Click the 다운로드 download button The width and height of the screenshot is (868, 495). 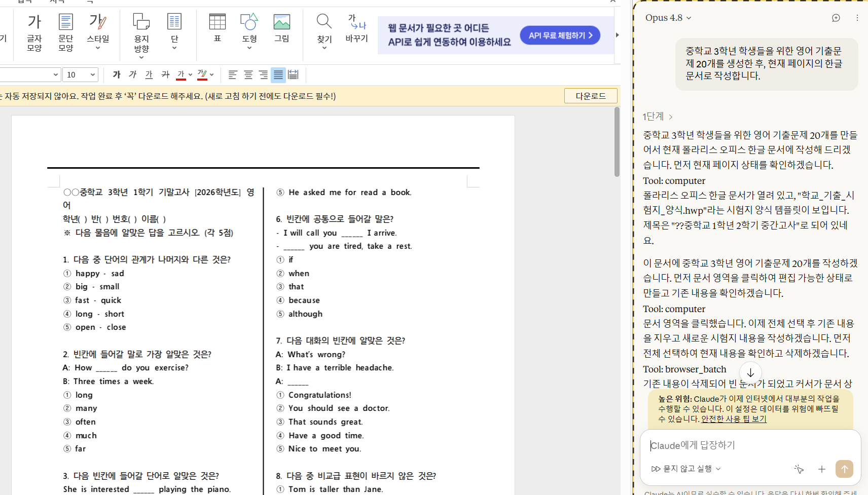point(591,96)
